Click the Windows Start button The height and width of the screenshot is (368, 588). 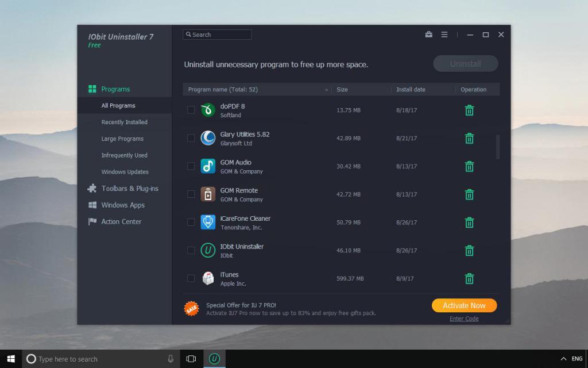[x=11, y=359]
